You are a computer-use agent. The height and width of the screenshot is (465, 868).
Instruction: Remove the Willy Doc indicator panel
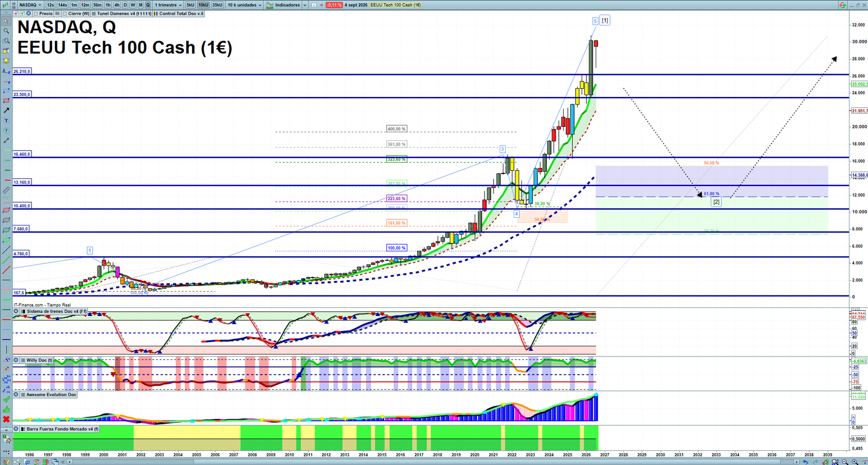(x=16, y=360)
